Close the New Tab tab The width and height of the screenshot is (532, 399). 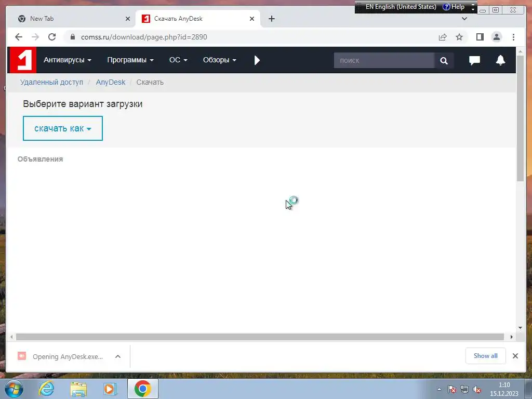(x=128, y=19)
